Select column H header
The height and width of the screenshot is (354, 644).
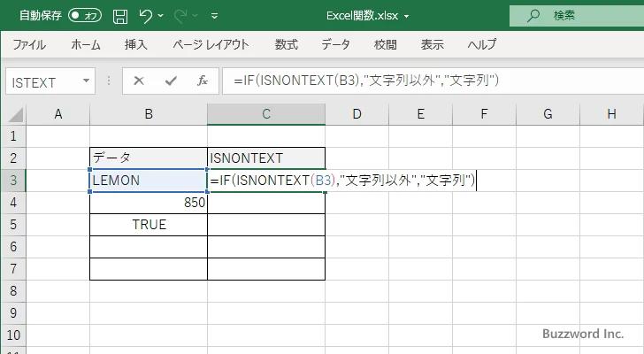pyautogui.click(x=612, y=114)
